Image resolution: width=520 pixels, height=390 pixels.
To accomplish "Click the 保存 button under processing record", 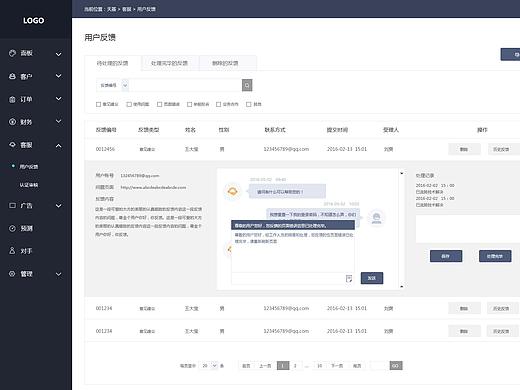I will (x=446, y=256).
